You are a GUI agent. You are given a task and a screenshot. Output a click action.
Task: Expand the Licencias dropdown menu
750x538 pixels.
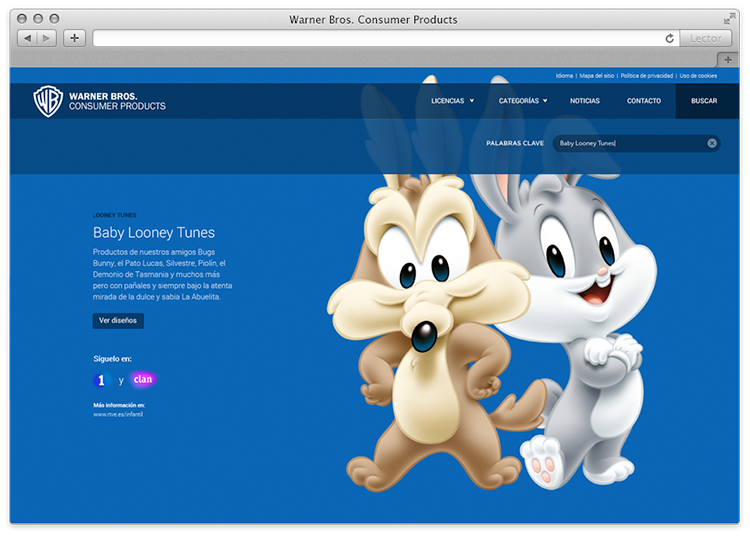point(452,101)
